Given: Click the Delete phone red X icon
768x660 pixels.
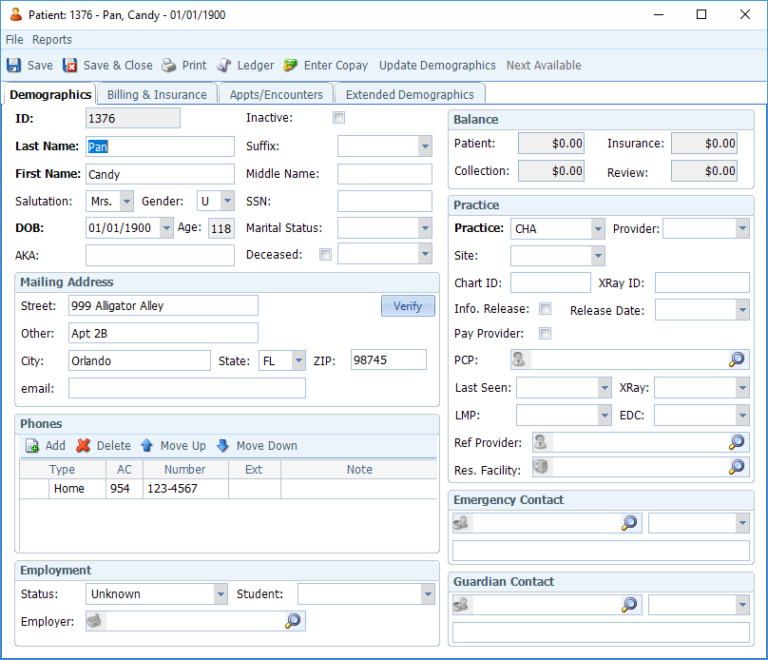Looking at the screenshot, I should point(83,445).
